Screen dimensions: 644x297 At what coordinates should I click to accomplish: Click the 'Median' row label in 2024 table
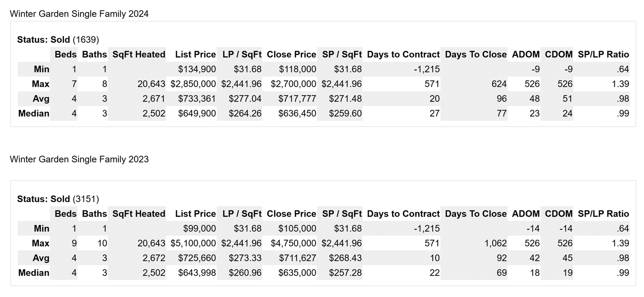pyautogui.click(x=34, y=114)
